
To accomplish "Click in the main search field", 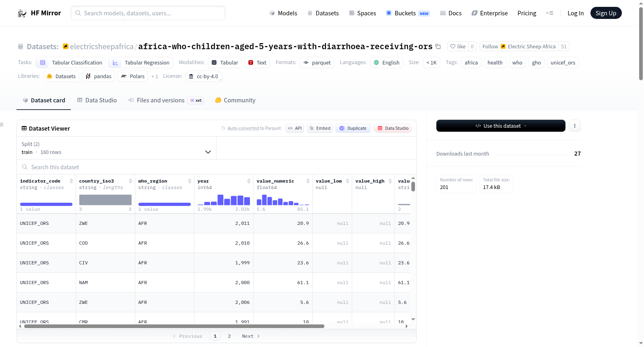I will tap(148, 13).
